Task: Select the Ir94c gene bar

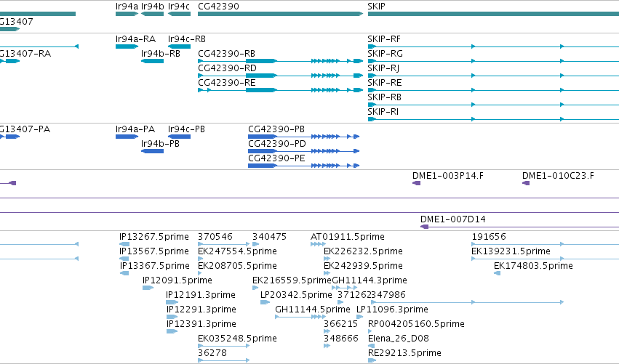Action: (179, 14)
